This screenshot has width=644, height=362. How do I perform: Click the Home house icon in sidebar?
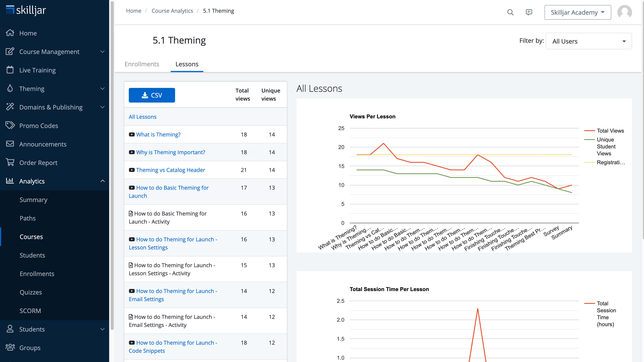point(10,33)
